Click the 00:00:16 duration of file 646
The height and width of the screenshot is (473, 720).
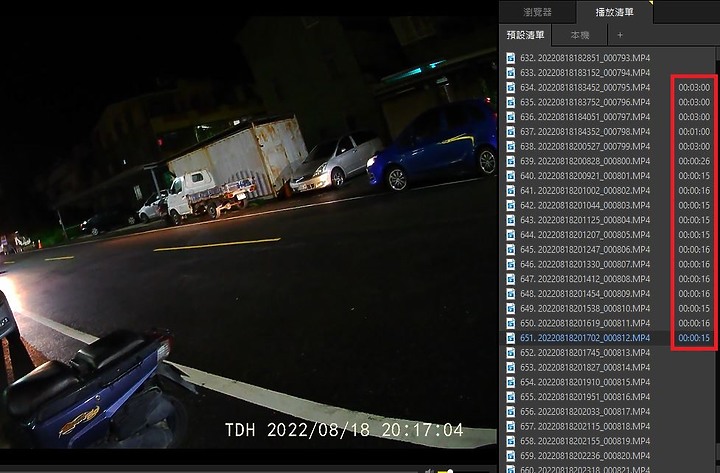[x=694, y=264]
